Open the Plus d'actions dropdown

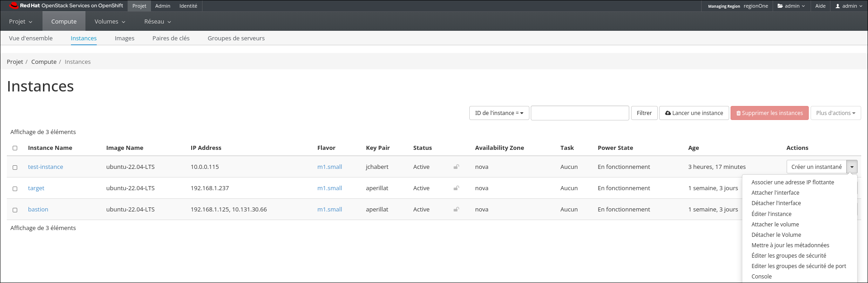[x=835, y=113]
